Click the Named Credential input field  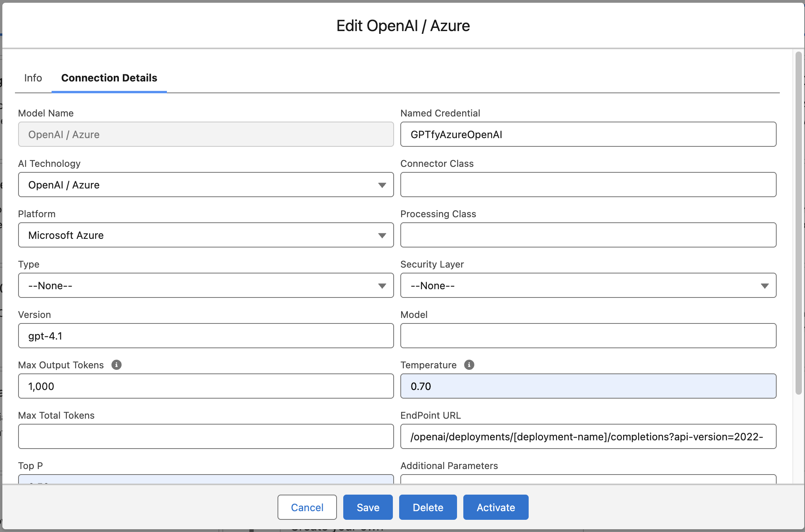tap(588, 134)
